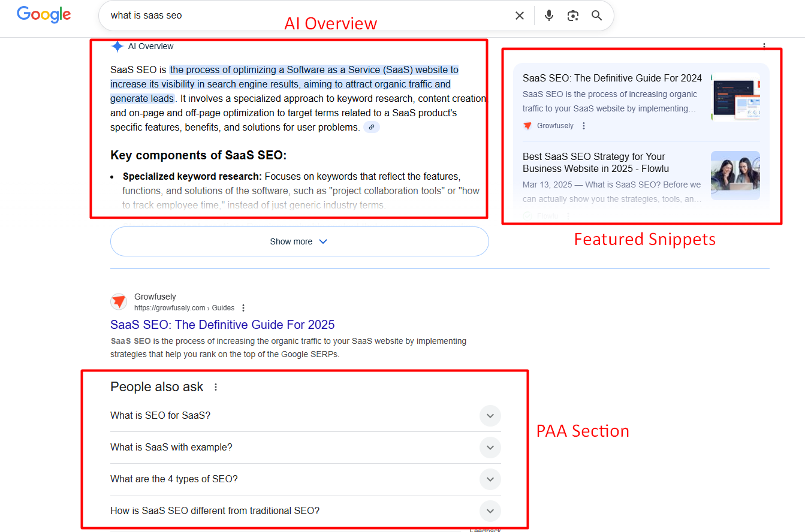
Task: Click the Feedback link at the bottom
Action: click(486, 530)
